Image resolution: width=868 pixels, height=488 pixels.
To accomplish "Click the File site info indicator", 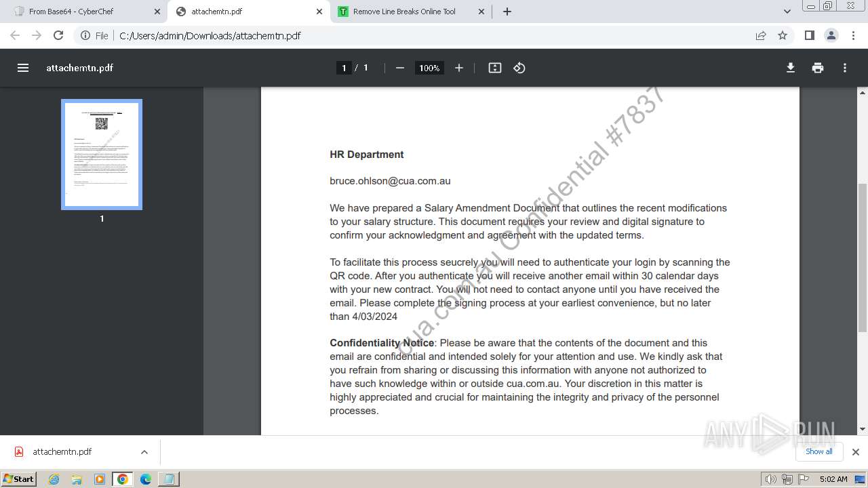I will (x=95, y=35).
